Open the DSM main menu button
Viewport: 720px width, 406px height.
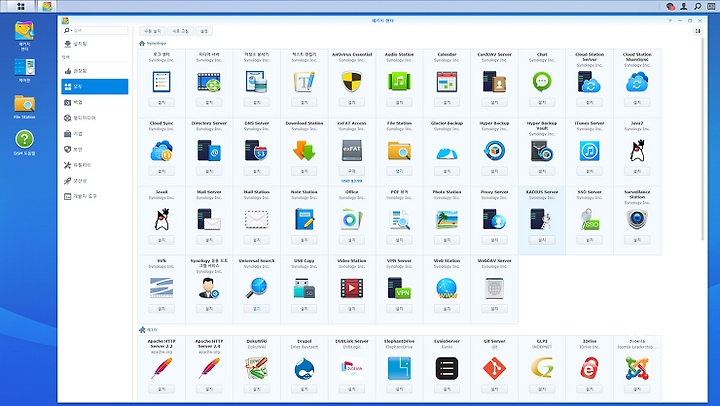click(21, 6)
